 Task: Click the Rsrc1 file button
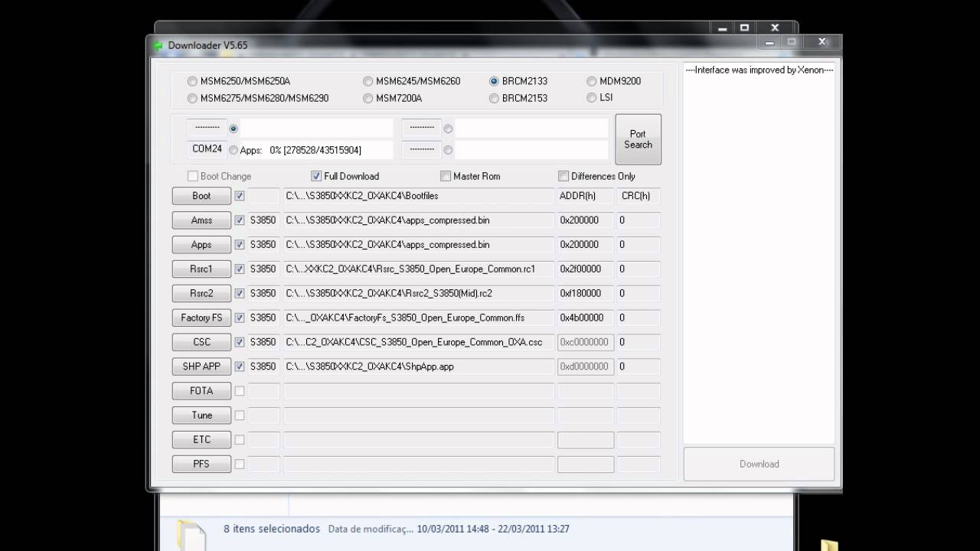201,269
